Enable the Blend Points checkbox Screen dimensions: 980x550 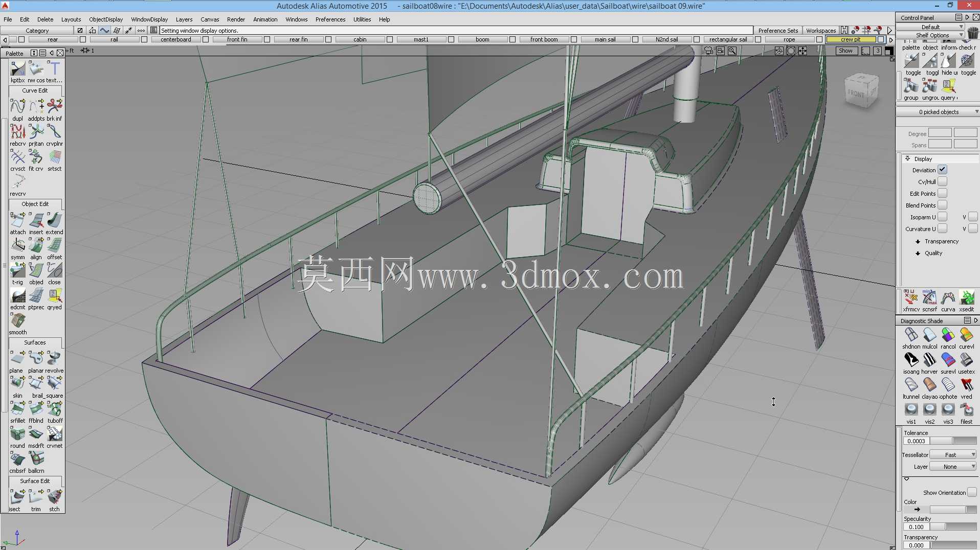tap(942, 205)
